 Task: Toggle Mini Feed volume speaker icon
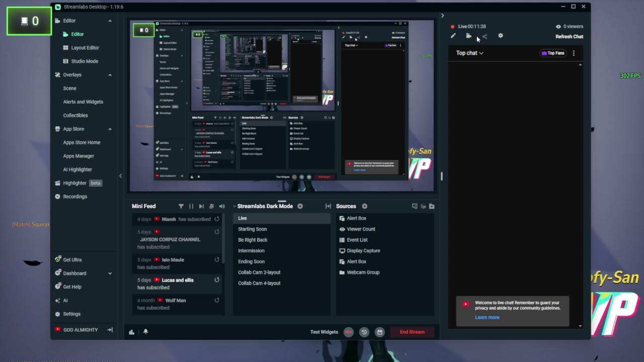click(x=222, y=206)
